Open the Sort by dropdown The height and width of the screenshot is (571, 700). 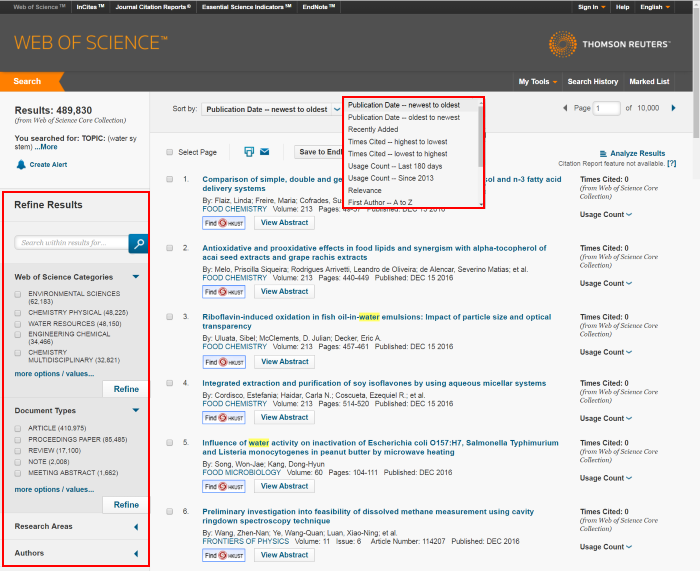coord(271,109)
